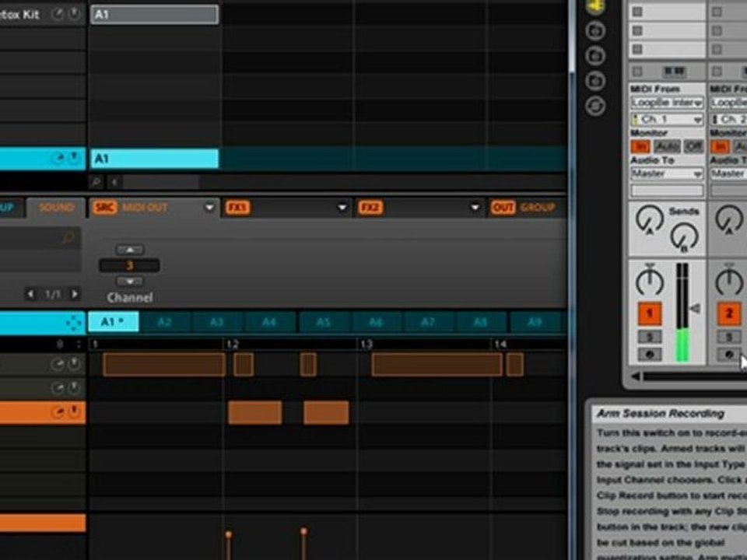This screenshot has height=560, width=747.
Task: Select pattern slot A9
Action: pyautogui.click(x=535, y=322)
